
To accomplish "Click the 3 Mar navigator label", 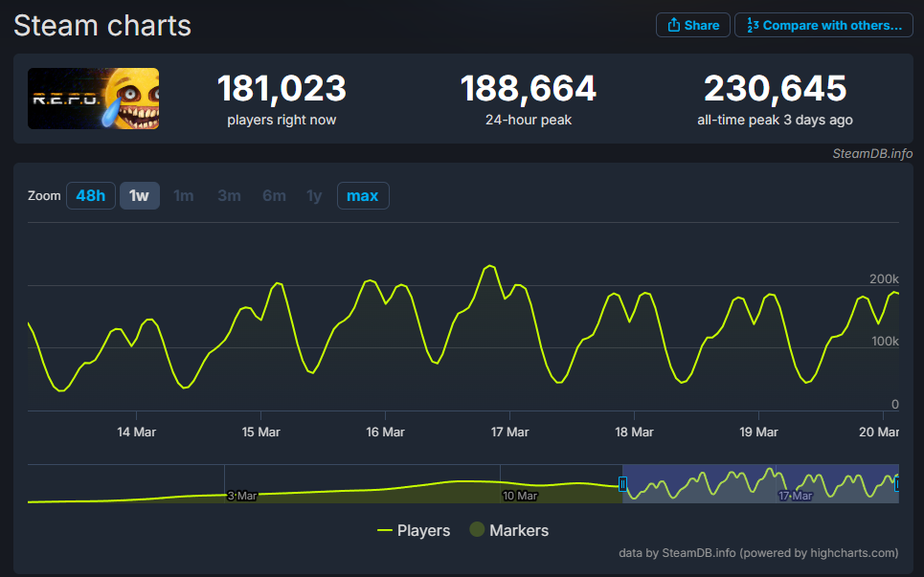I will [242, 496].
